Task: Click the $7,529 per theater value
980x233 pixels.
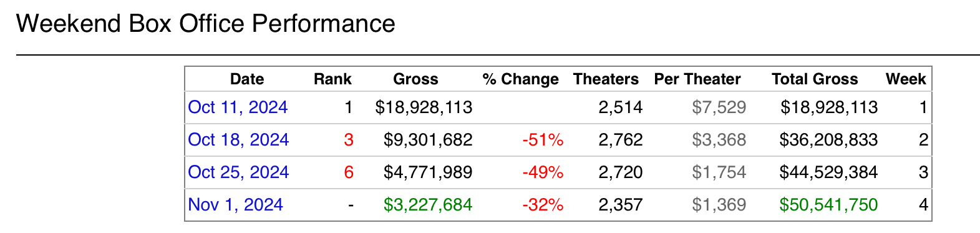Action: pyautogui.click(x=719, y=107)
